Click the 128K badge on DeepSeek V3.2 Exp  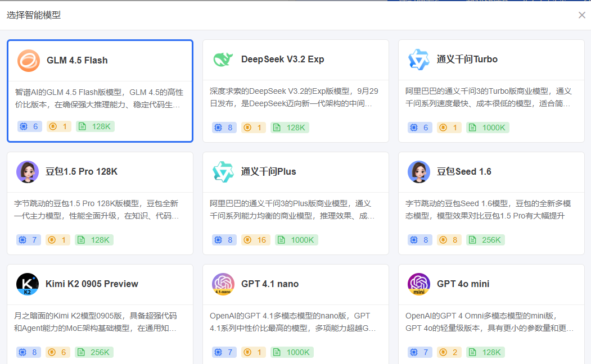click(x=290, y=128)
